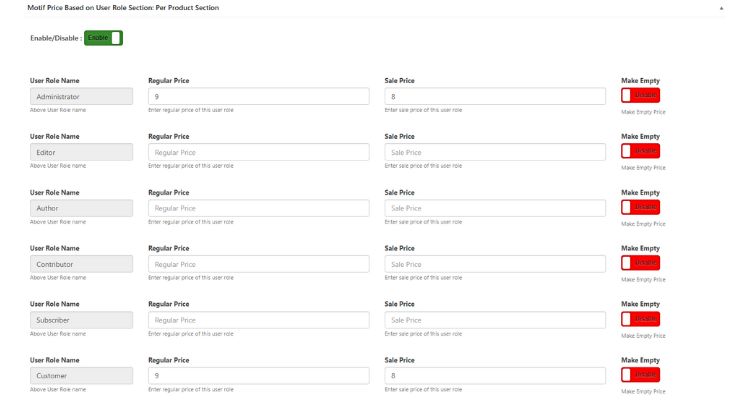Toggle Make Empty for Editor role
750x400 pixels.
(640, 151)
